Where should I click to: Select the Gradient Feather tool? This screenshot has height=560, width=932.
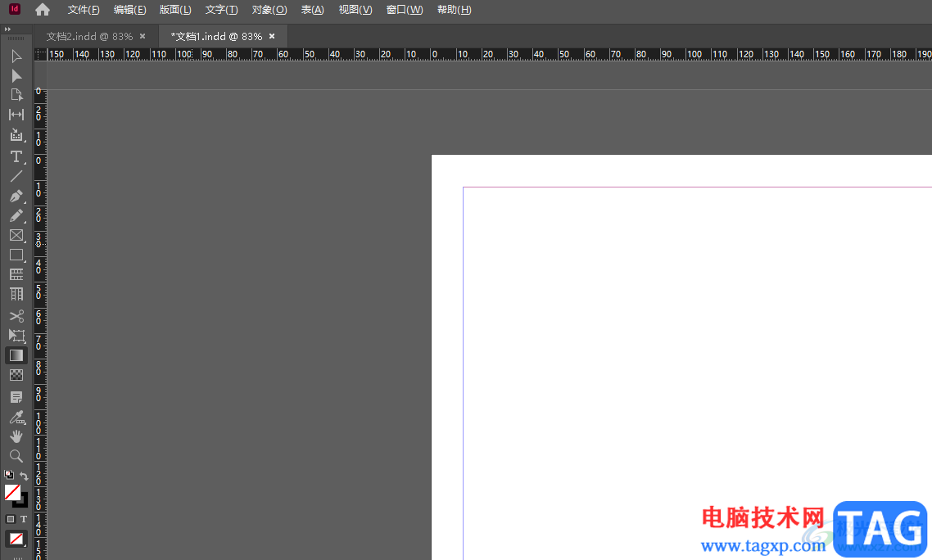coord(16,374)
